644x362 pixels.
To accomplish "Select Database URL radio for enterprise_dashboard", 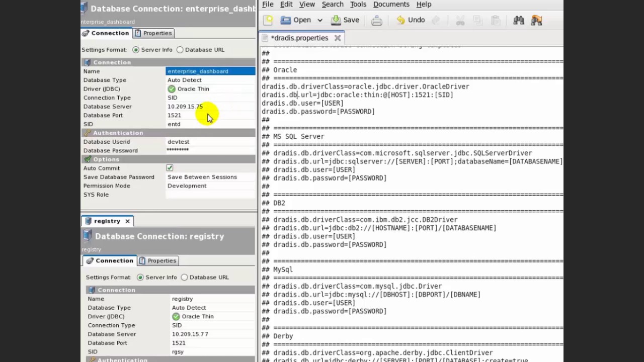I will [x=180, y=50].
